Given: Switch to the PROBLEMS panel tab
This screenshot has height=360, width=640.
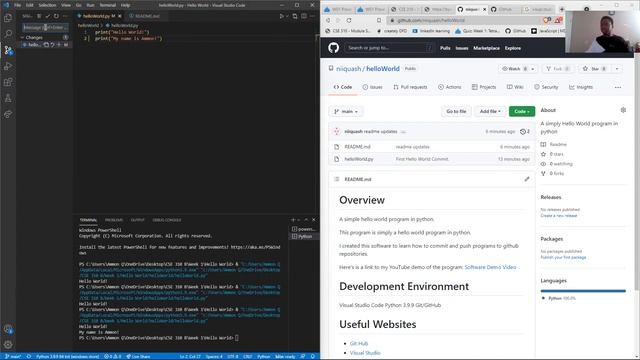Looking at the screenshot, I should [x=114, y=220].
